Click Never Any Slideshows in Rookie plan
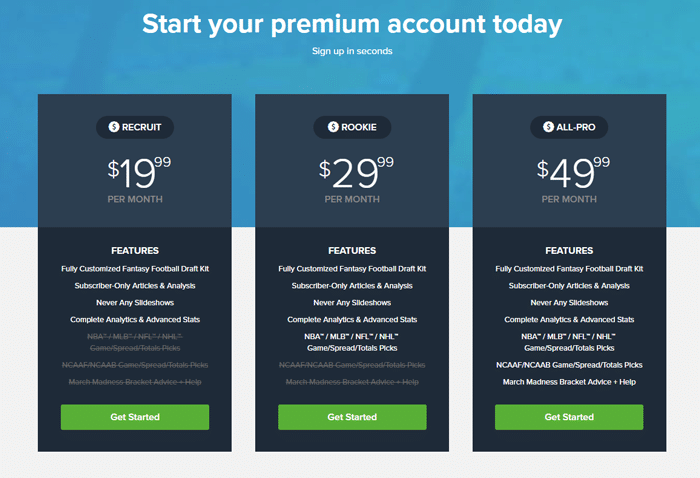 point(352,303)
